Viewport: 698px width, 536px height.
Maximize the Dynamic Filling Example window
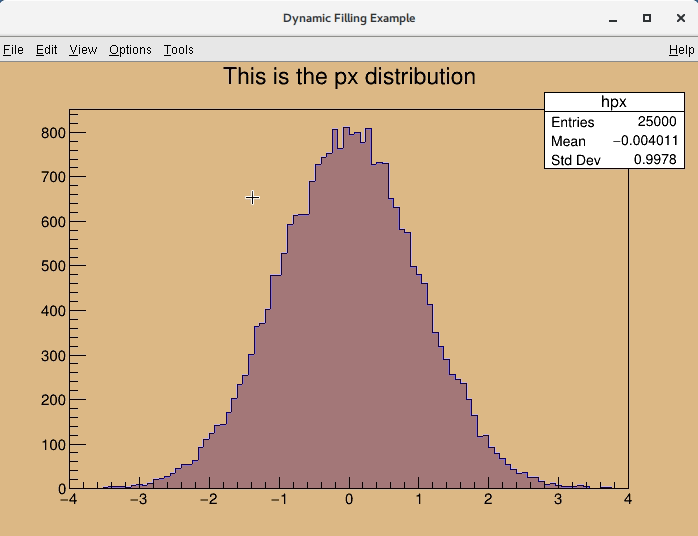[x=647, y=18]
